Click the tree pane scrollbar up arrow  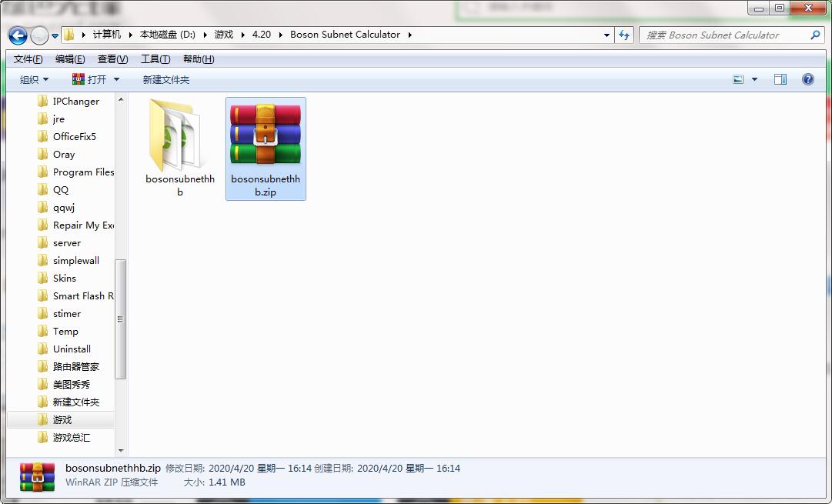(120, 99)
